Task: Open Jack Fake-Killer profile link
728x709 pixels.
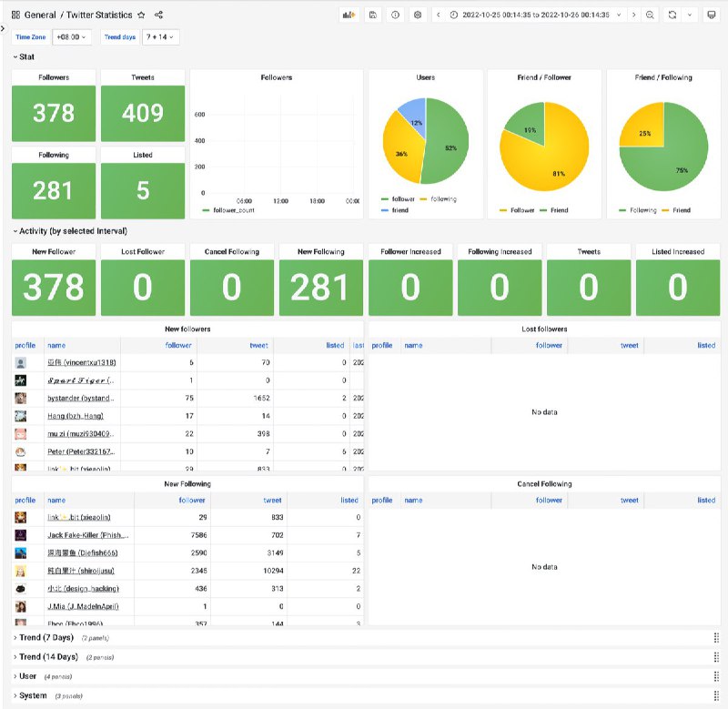Action: click(87, 535)
